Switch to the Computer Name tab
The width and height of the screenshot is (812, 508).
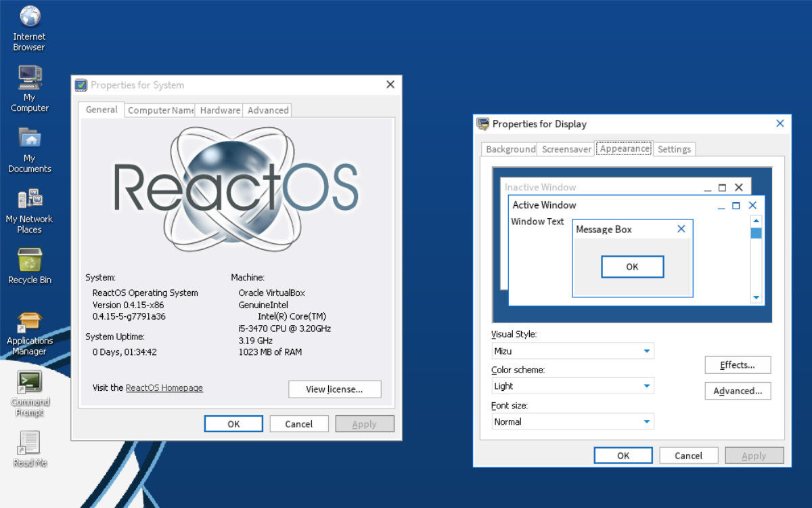[x=160, y=110]
